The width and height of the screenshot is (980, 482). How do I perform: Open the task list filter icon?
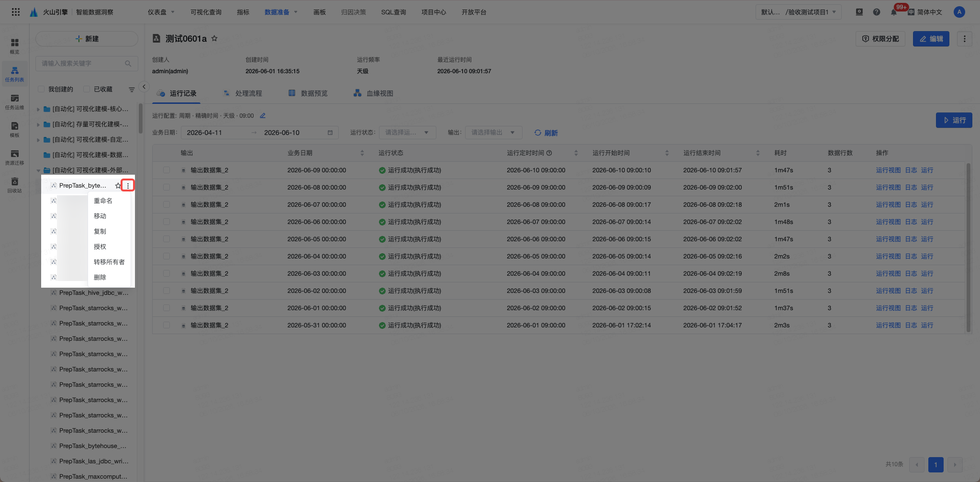pos(132,90)
